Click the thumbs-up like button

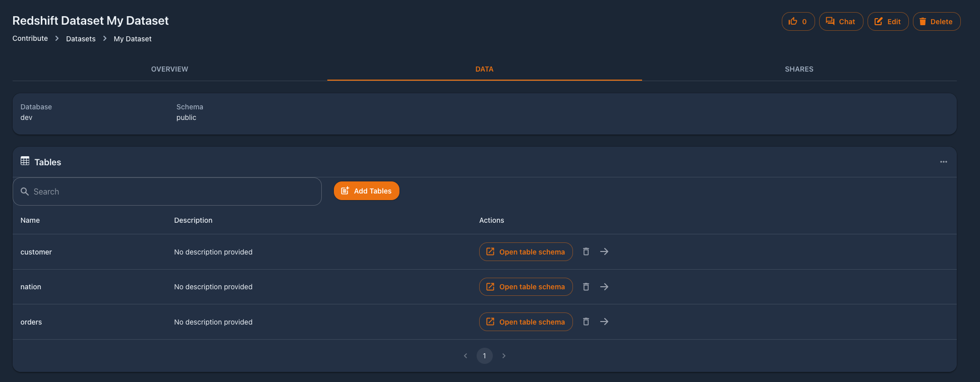(798, 22)
